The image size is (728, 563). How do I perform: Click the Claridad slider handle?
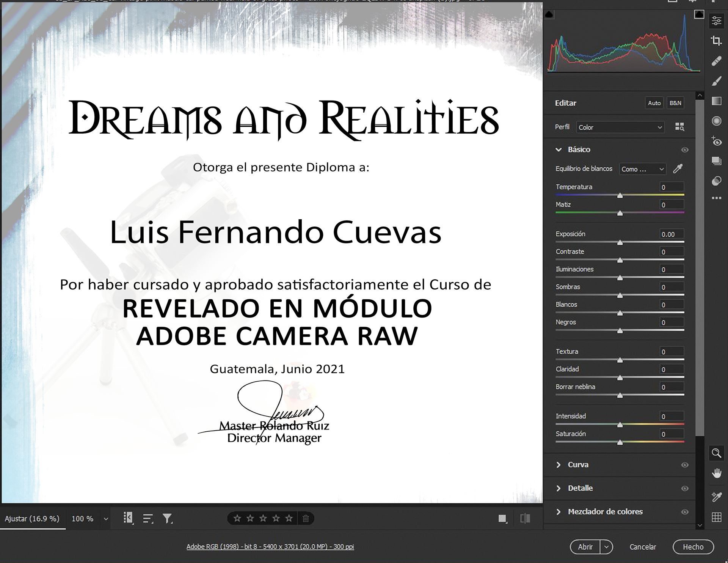point(620,378)
